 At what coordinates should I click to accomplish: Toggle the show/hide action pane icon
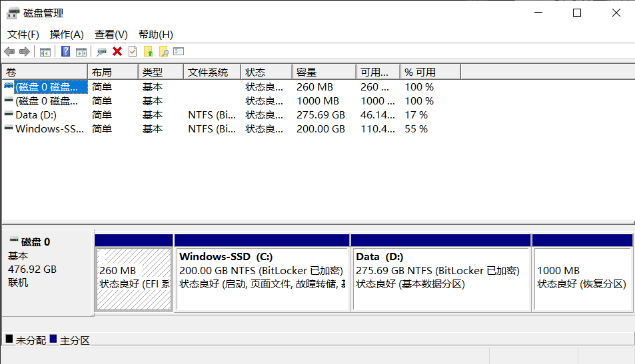tap(81, 52)
